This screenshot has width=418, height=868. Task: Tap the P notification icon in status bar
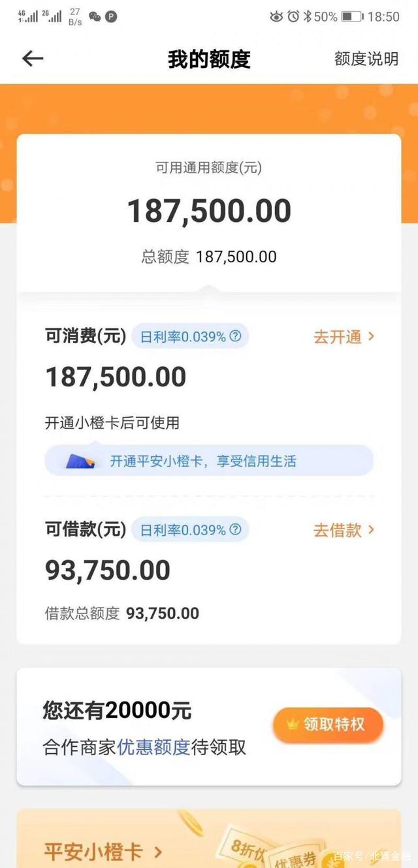pos(110,16)
